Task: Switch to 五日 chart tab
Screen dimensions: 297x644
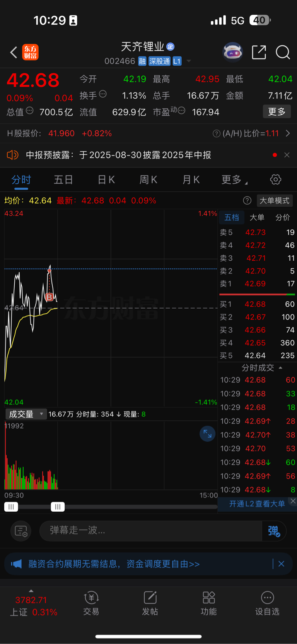Action: point(63,180)
